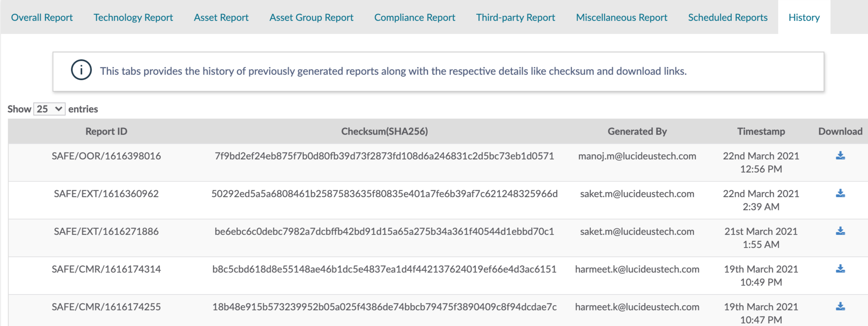Select report ID SAFE/OOR/1616398016
This screenshot has height=326, width=868.
click(106, 156)
